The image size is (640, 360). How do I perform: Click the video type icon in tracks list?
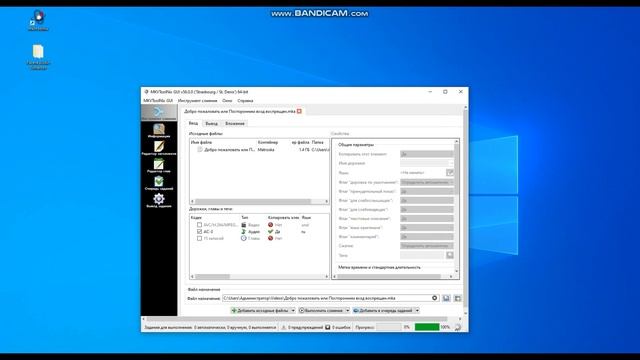click(244, 225)
